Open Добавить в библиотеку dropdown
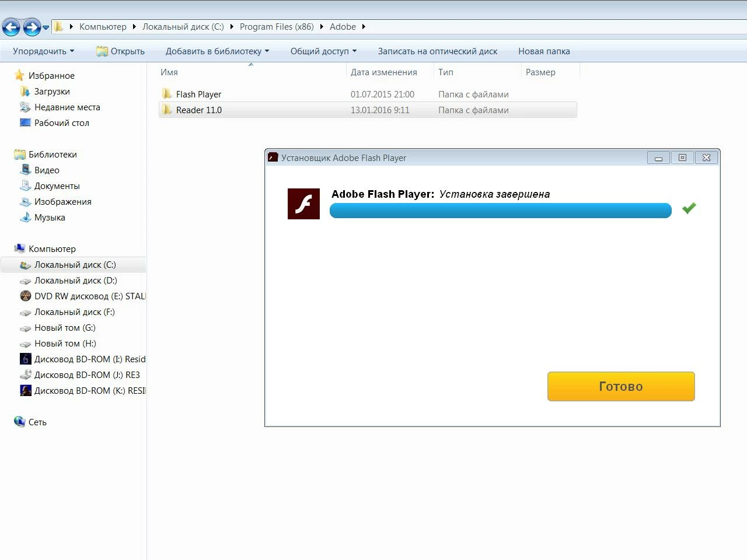 tap(217, 51)
